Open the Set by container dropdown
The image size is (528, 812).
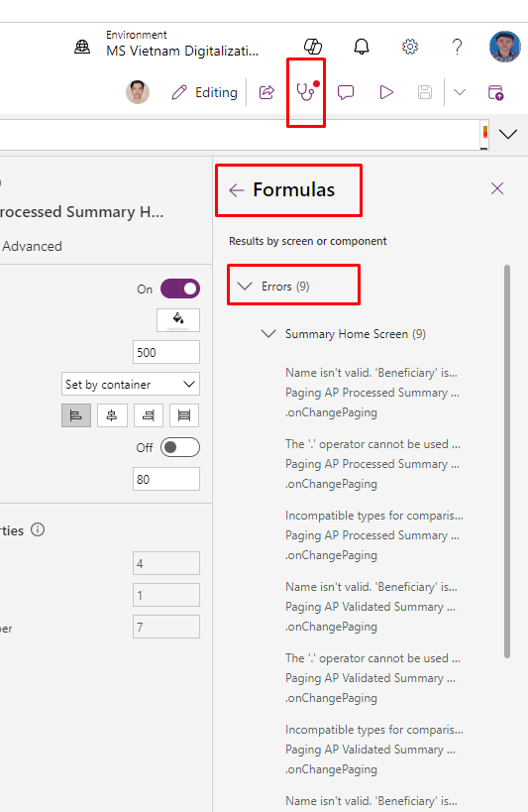[x=131, y=385]
